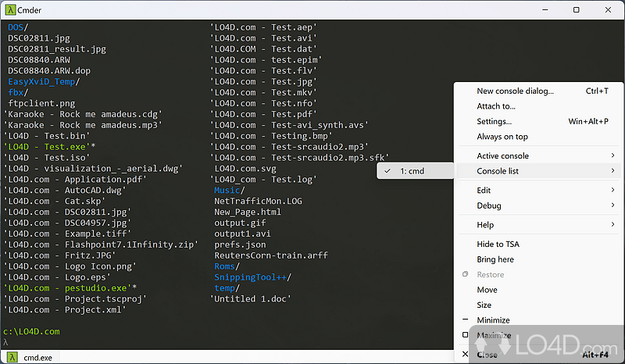
Task: Click DSC02811_result.jpg file name
Action: pyautogui.click(x=57, y=49)
